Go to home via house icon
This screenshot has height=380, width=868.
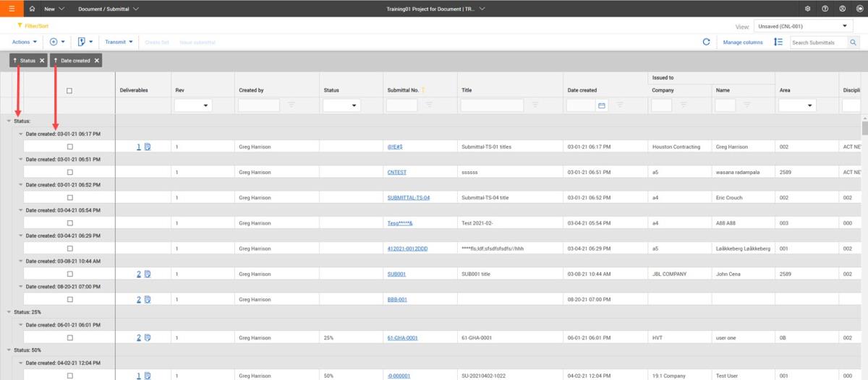[32, 9]
